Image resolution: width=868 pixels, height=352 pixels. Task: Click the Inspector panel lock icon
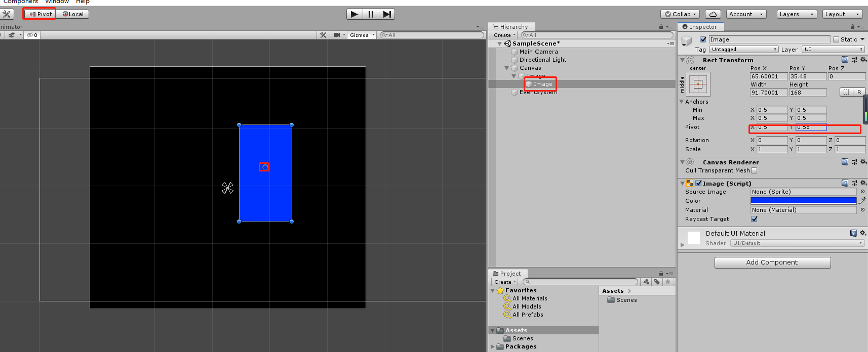(x=852, y=27)
